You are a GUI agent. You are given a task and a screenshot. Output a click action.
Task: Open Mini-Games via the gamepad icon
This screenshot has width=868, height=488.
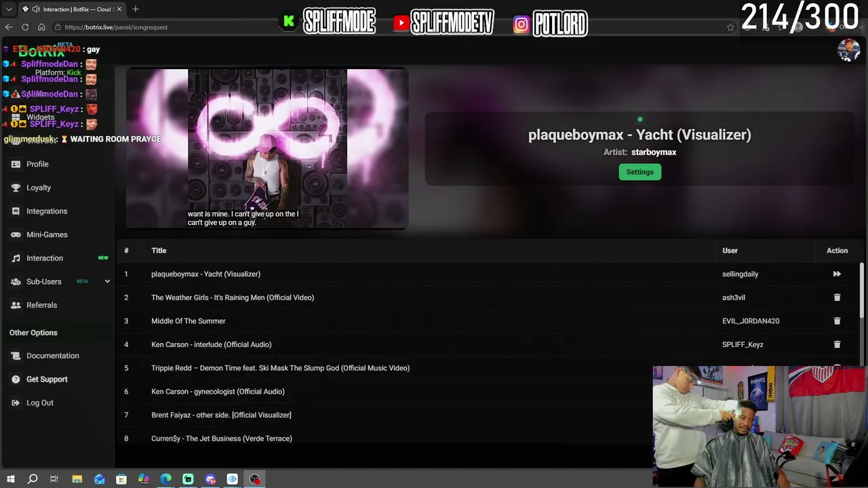coord(16,235)
